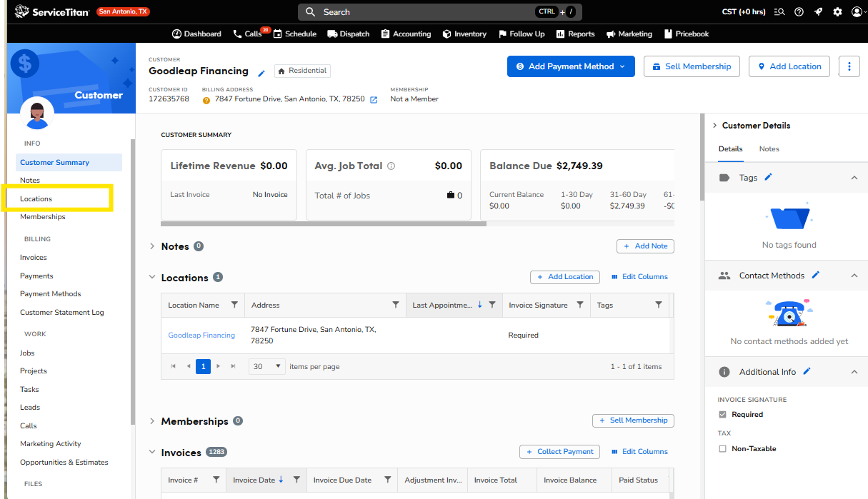Open Follow Up in the navigation bar
Viewport: 868px width, 499px height.
tap(521, 34)
